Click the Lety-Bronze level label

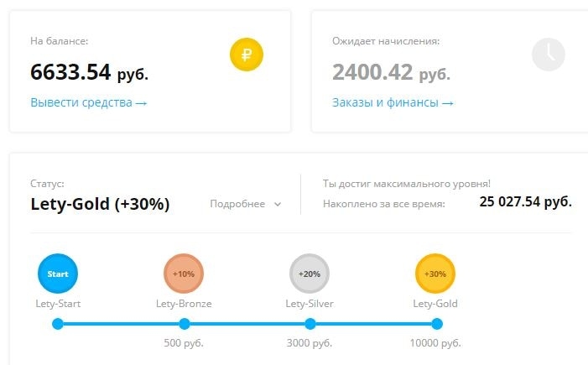pyautogui.click(x=184, y=304)
